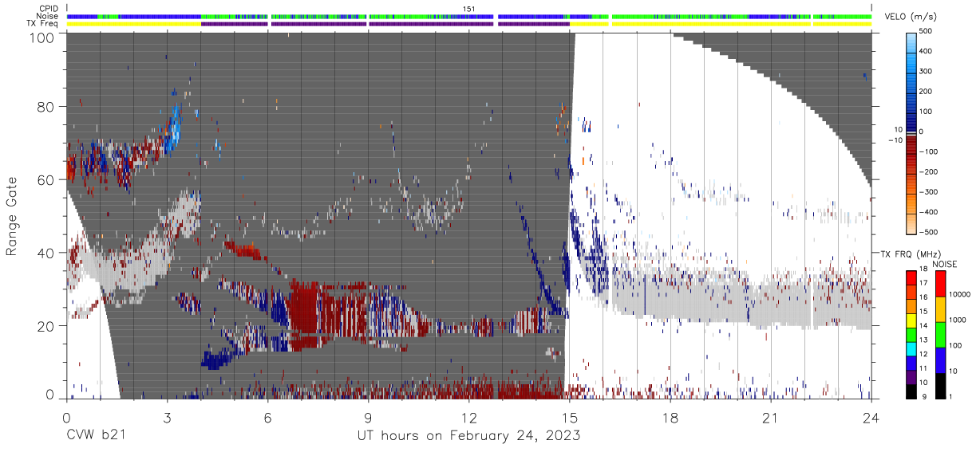Click the orange-red streak near range gate 42
Image resolution: width=980 pixels, height=452 pixels.
(x=243, y=250)
